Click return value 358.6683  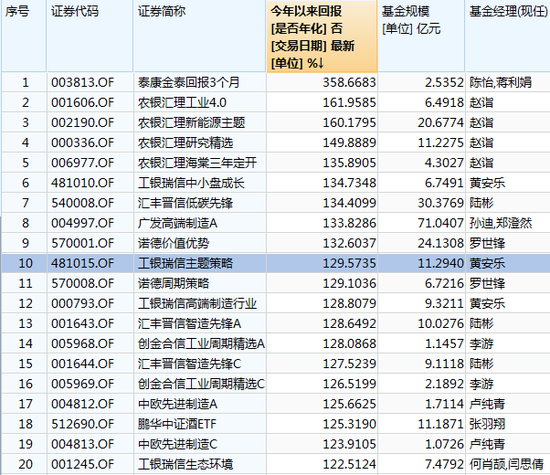pyautogui.click(x=349, y=83)
